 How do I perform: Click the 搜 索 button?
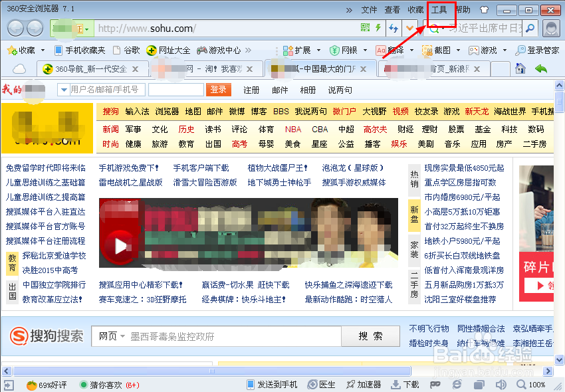[370, 336]
